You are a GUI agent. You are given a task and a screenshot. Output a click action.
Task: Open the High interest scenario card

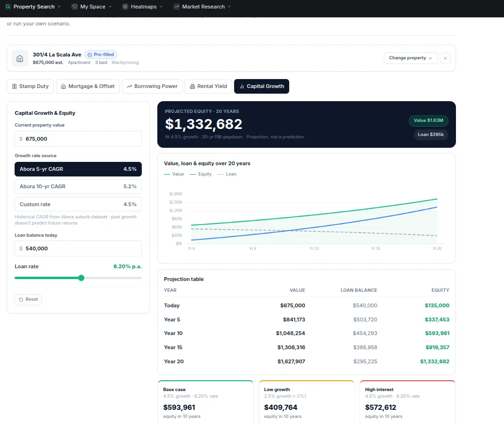point(407,402)
